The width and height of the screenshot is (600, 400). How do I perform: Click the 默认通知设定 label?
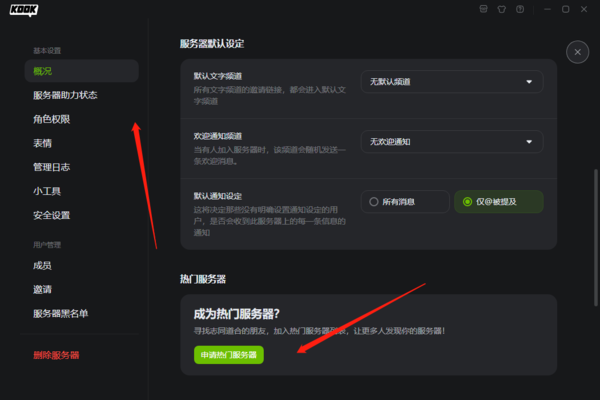tap(217, 196)
